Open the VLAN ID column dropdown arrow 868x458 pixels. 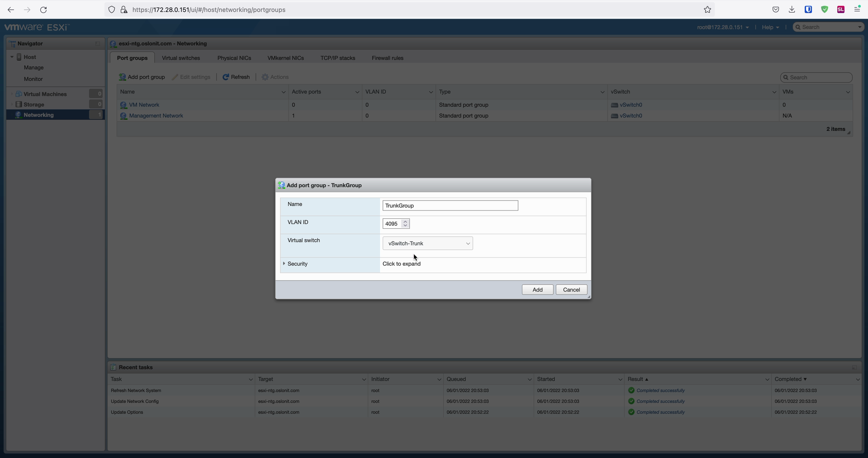pos(431,92)
